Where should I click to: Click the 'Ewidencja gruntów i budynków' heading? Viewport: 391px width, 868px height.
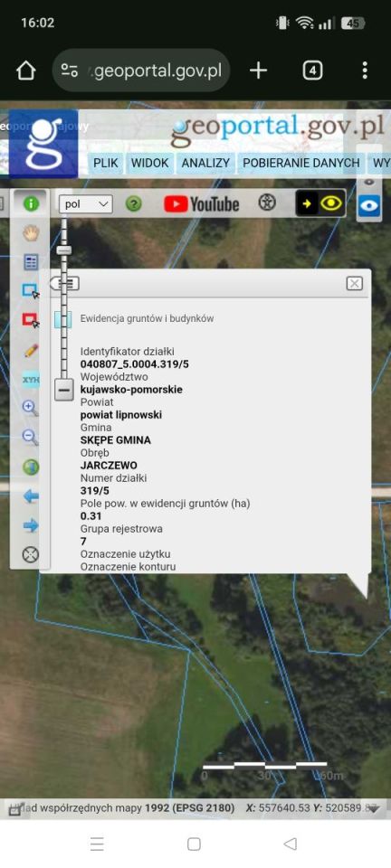click(147, 319)
